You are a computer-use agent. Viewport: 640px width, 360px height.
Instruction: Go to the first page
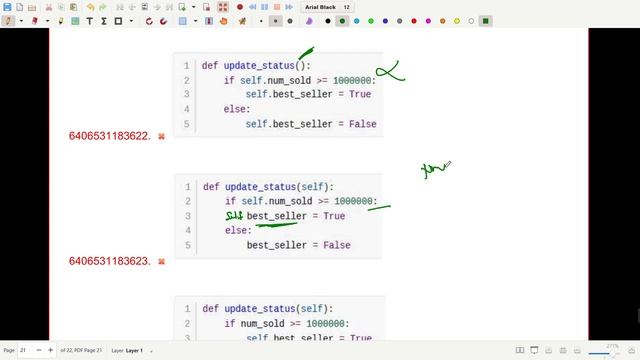point(120,7)
